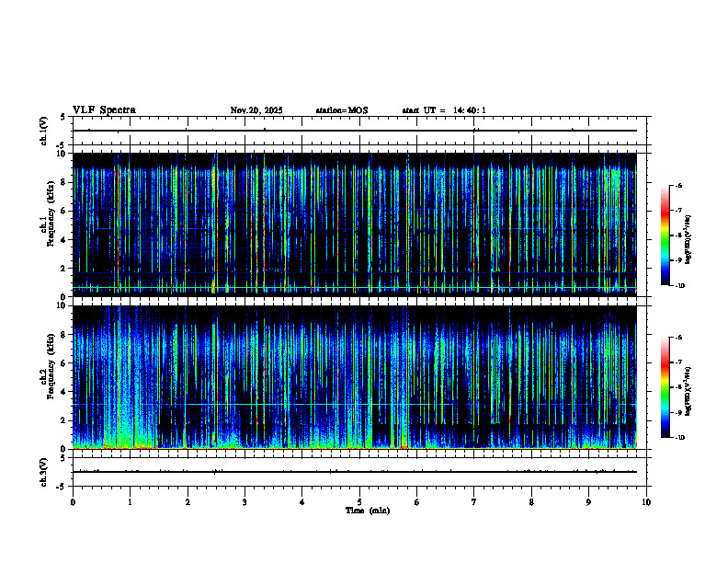Click the "-9" mark on ch.2 color bar
728x563 pixels.
pyautogui.click(x=677, y=412)
